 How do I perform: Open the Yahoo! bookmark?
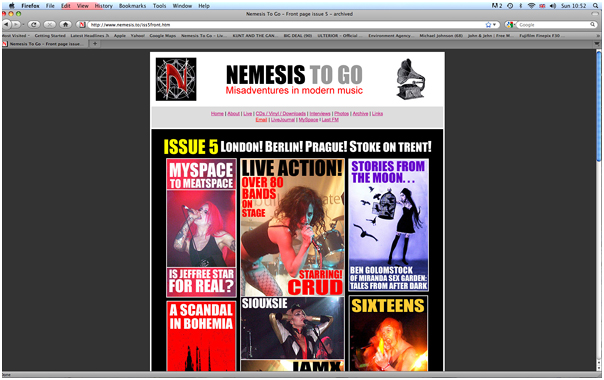click(138, 35)
